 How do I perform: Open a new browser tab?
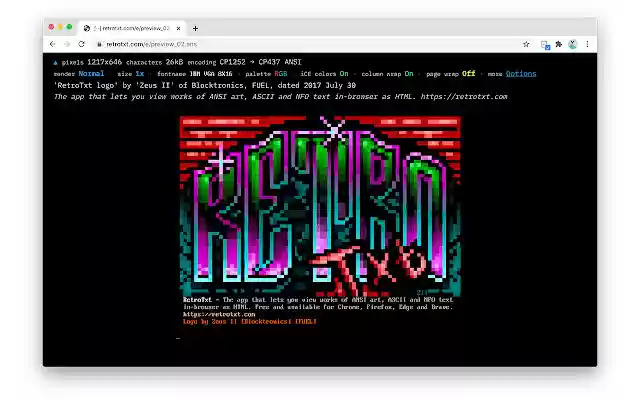pos(196,28)
